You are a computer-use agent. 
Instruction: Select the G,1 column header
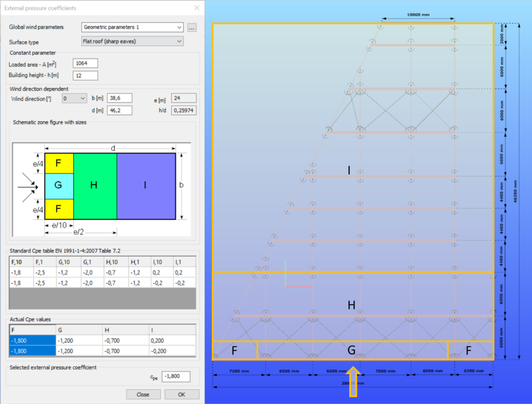(92, 262)
